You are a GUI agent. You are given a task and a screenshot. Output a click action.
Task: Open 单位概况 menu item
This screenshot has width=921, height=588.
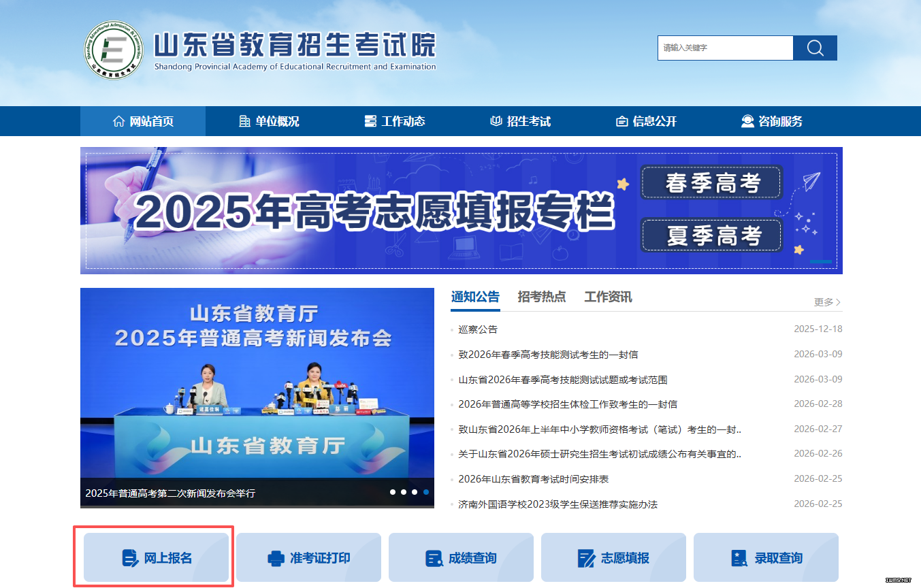click(269, 121)
